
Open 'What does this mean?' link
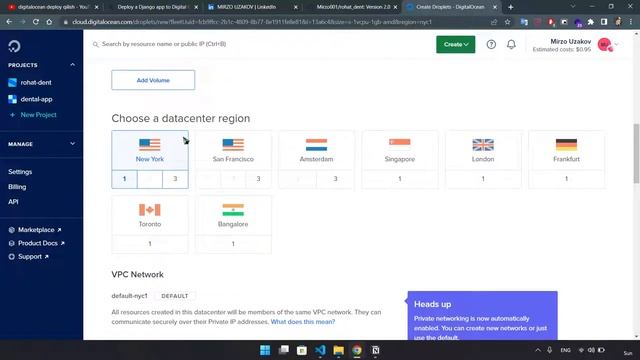click(x=303, y=322)
